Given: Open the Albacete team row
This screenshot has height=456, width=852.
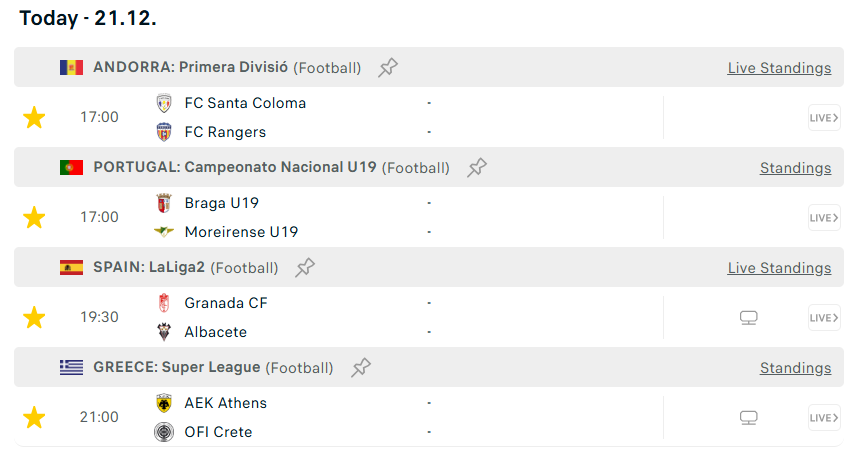Looking at the screenshot, I should (215, 332).
